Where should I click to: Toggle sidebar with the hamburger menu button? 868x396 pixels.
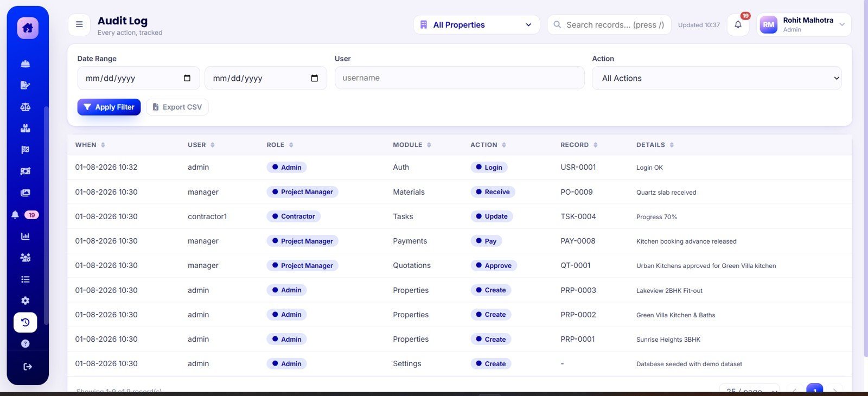pyautogui.click(x=79, y=25)
